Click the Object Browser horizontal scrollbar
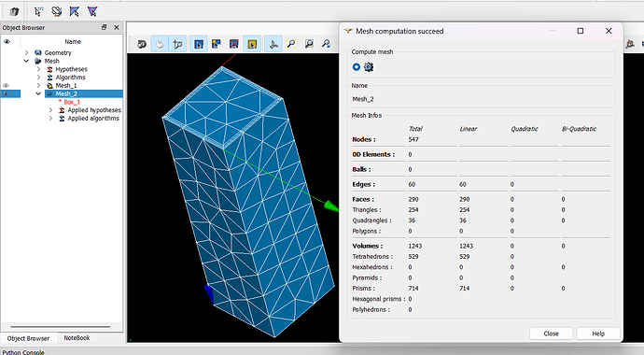644x355 pixels. pos(61,327)
